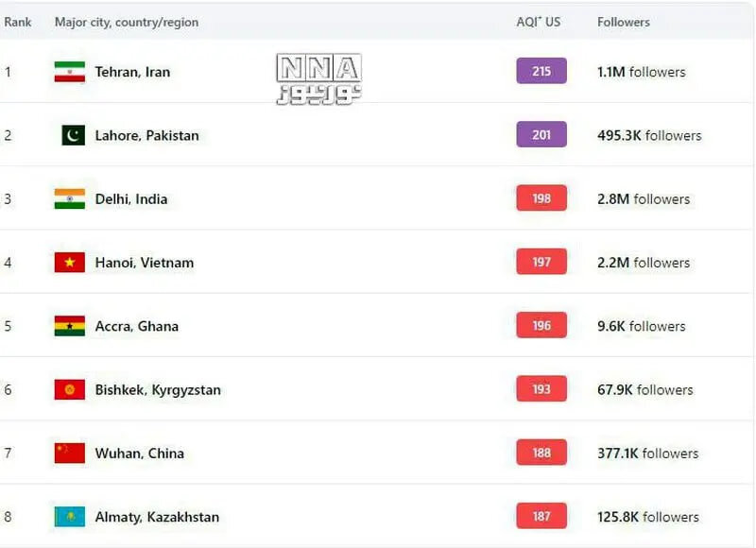Open Hanoi, Vietnam air quality page

click(144, 263)
